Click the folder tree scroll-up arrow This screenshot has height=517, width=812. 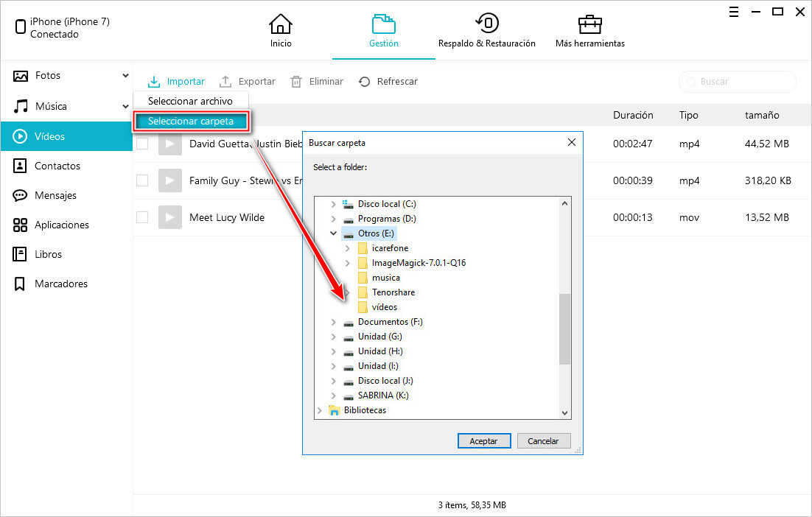[565, 203]
